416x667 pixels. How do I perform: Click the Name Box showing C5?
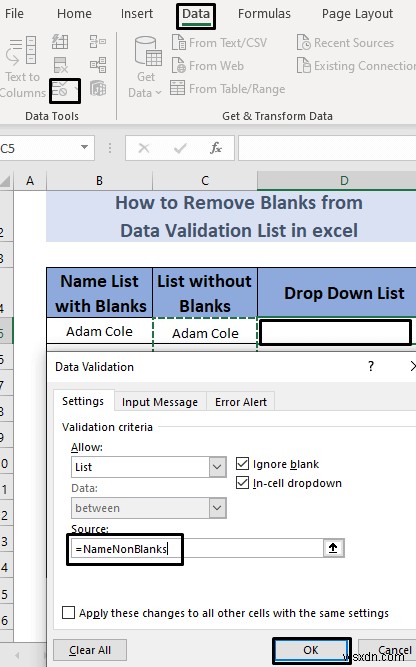pyautogui.click(x=38, y=148)
